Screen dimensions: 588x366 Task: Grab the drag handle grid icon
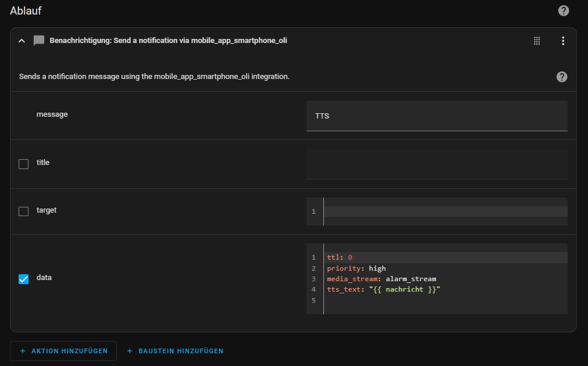(537, 41)
